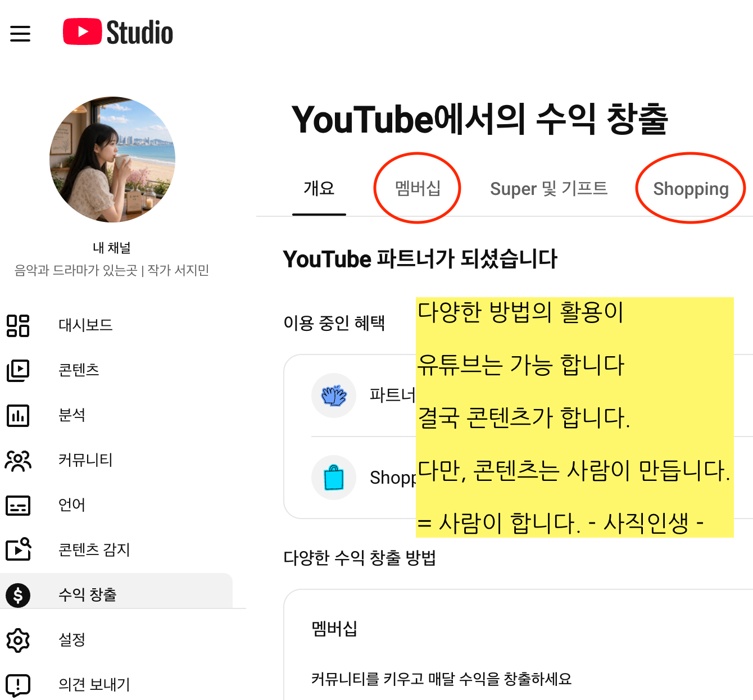This screenshot has width=753, height=700.
Task: Select 언어 in the sidebar
Action: click(x=72, y=504)
